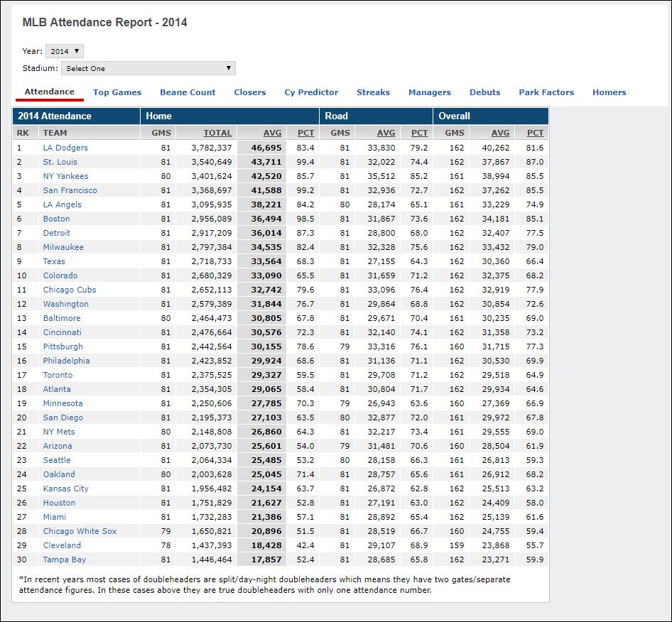Select the Attendance tab
672x622 pixels.
(49, 92)
